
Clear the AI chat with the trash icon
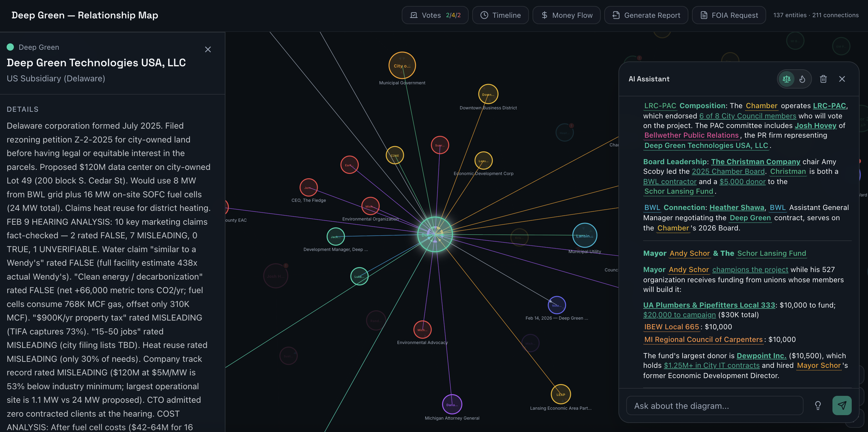823,79
